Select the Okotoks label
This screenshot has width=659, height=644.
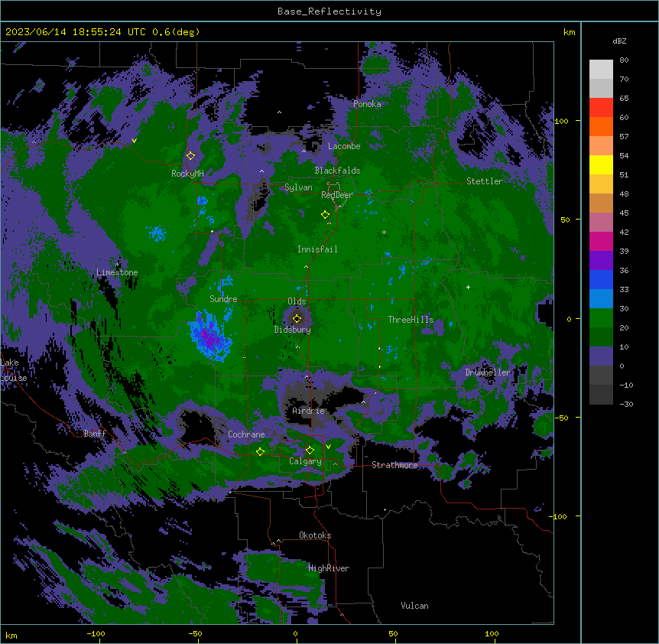coord(315,535)
